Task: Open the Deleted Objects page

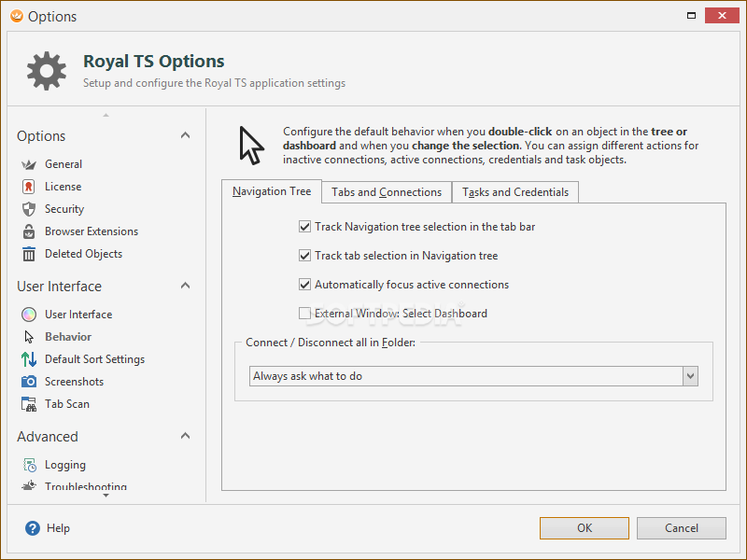Action: [83, 254]
